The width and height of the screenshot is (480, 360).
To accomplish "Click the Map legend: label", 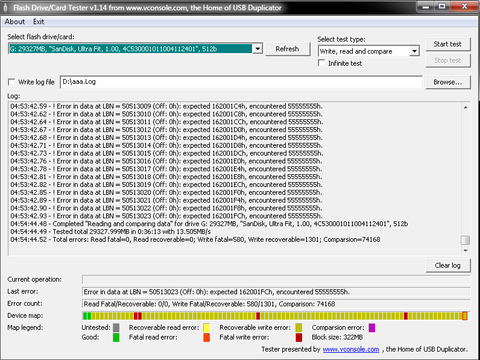I will coord(25,328).
